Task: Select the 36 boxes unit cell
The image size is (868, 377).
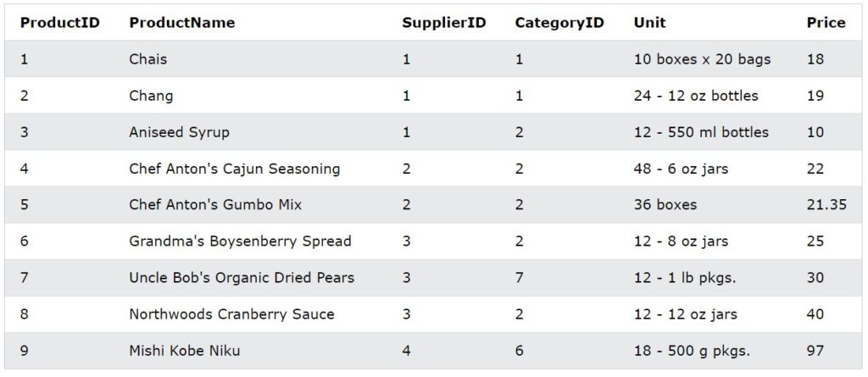Action: pos(665,205)
